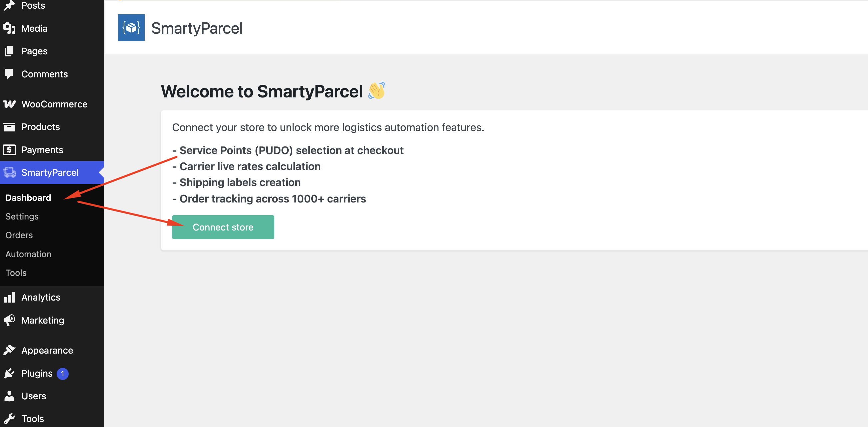The height and width of the screenshot is (427, 868).
Task: Click the Analytics bar chart icon
Action: click(9, 297)
